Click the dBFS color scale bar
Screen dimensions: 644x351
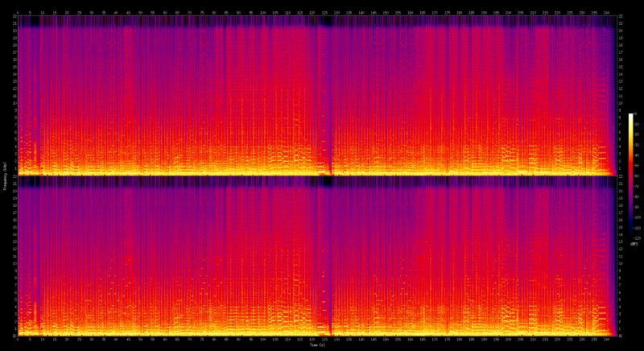click(x=631, y=175)
